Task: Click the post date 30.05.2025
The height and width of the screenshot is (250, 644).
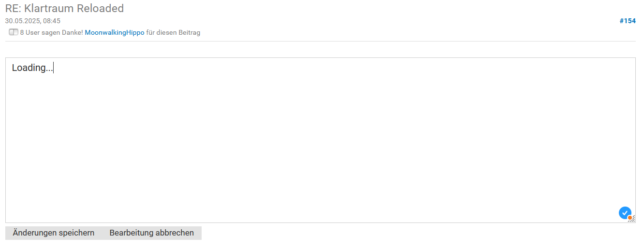Action: [22, 21]
